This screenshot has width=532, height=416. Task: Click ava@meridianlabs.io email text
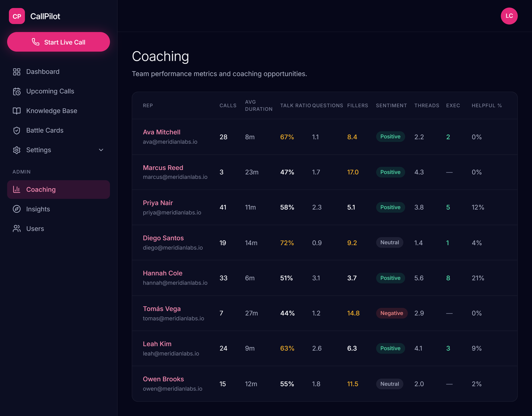[170, 142]
